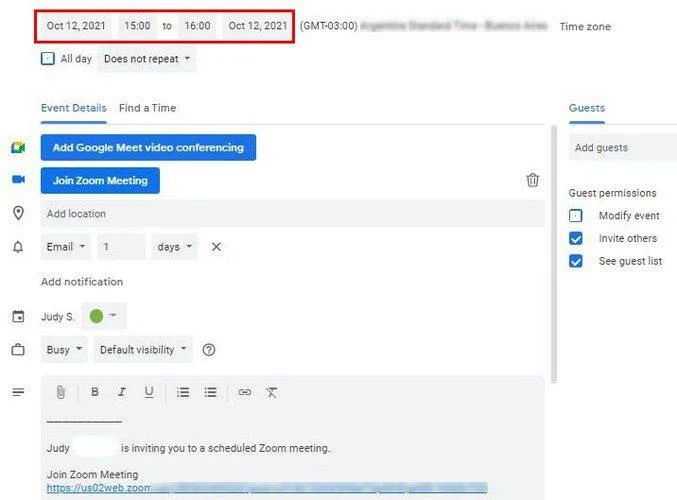Click the Join Zoom Meeting description text
677x500 pixels.
92,474
